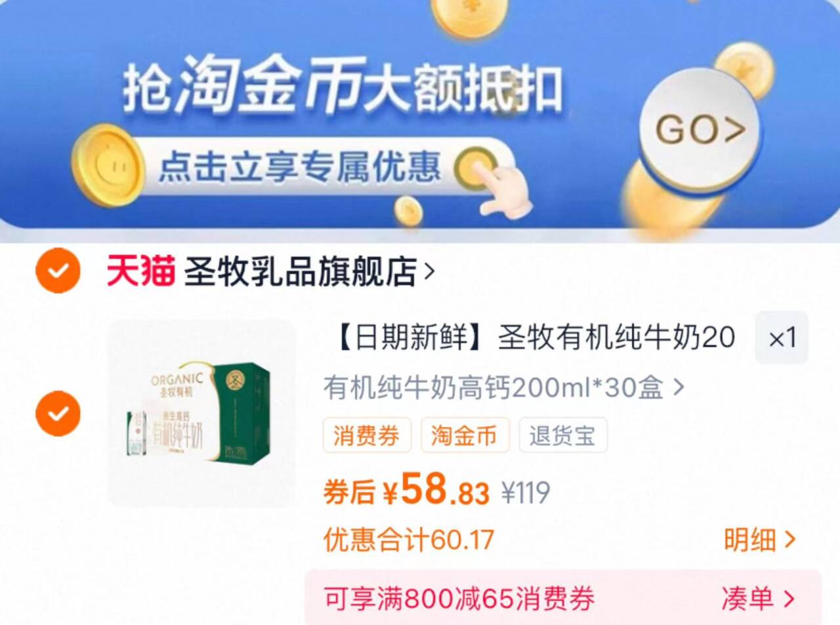Click 凑单 to add more items
Viewport: 840px width, 625px height.
(758, 598)
